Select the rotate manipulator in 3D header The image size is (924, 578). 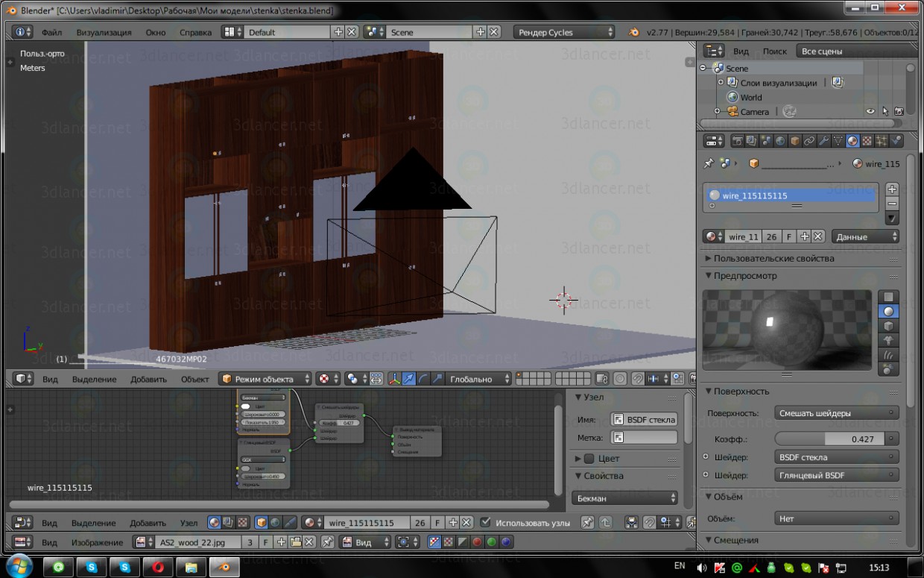point(423,379)
